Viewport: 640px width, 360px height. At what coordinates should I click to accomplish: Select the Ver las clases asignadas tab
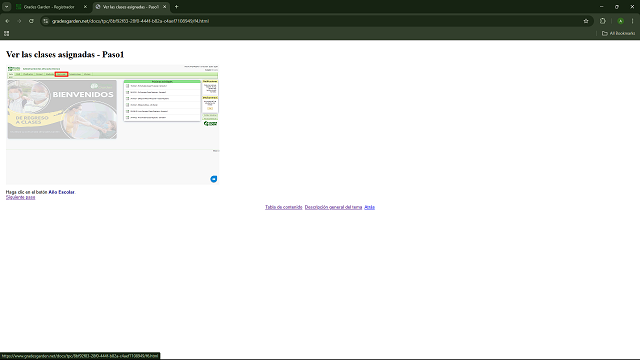(x=127, y=7)
